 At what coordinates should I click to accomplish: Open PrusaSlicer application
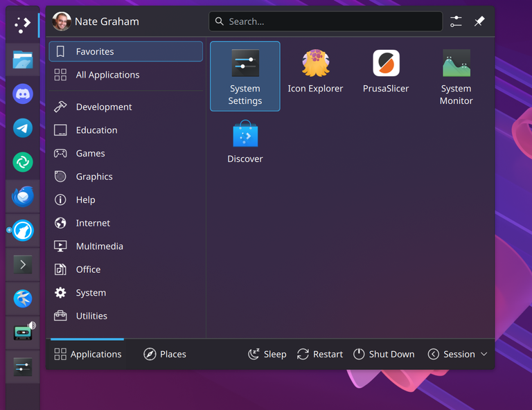click(x=386, y=71)
